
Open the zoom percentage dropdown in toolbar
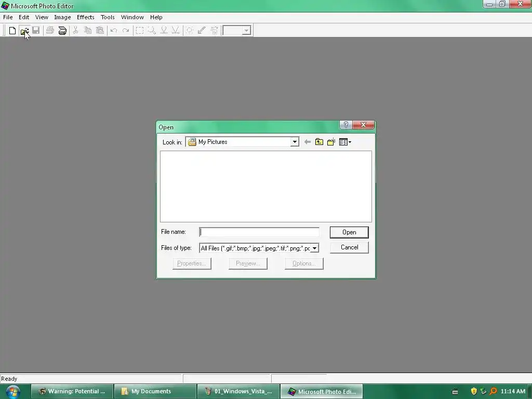[x=247, y=31]
